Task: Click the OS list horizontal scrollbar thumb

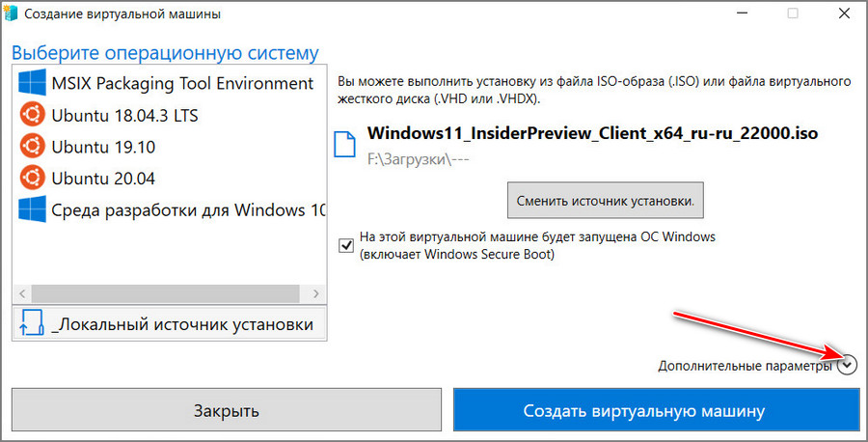Action: coord(165,293)
